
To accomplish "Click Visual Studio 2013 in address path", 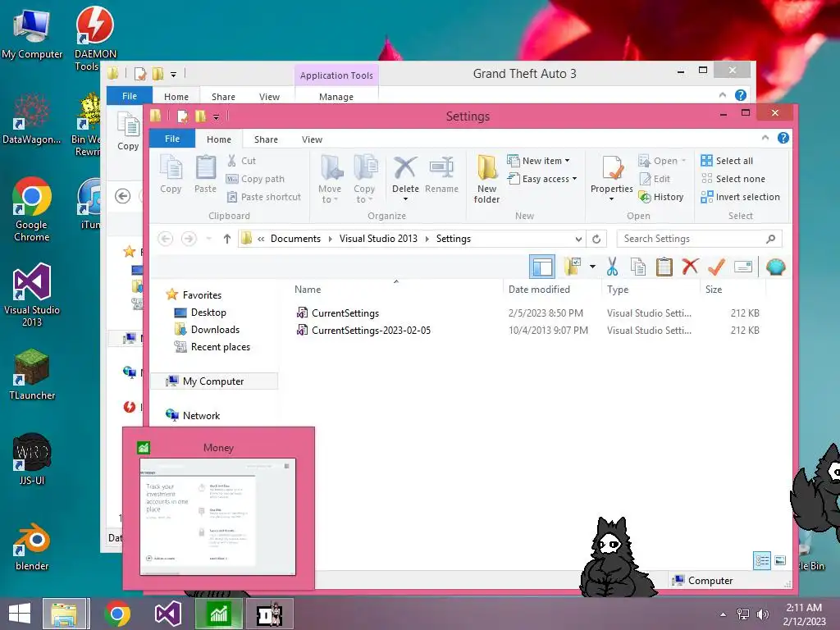I will click(378, 239).
